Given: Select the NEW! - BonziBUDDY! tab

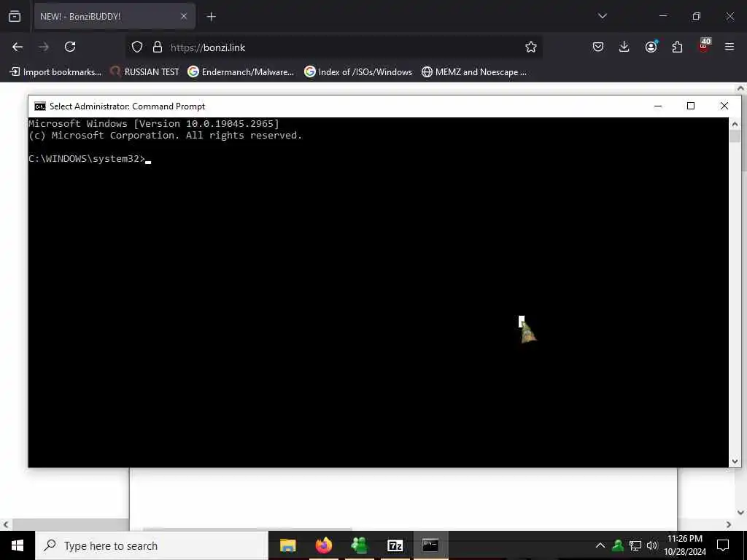Looking at the screenshot, I should click(115, 17).
